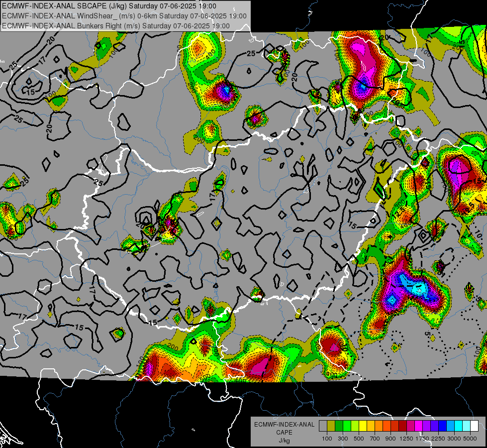
Task: Click the Bunkers Right title line
Action: click(x=116, y=26)
